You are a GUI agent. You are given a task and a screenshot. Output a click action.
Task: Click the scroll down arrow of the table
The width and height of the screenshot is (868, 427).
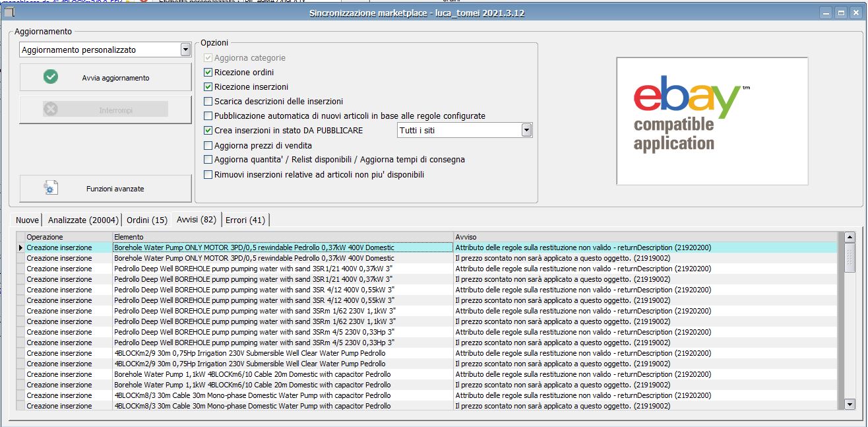850,404
